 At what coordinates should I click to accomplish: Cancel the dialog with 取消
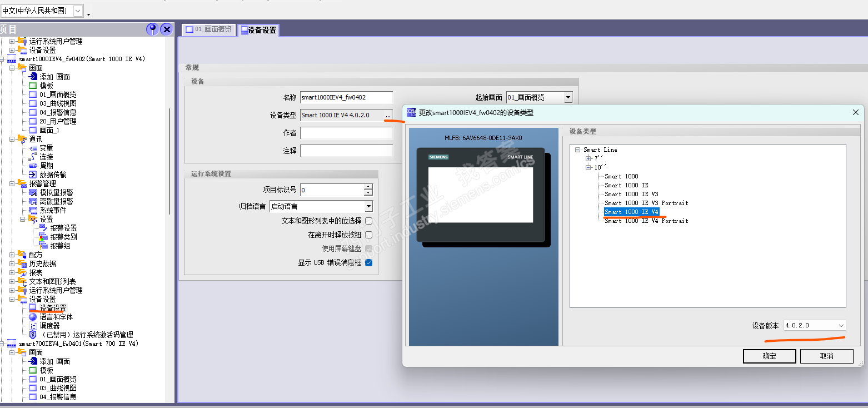(x=826, y=356)
